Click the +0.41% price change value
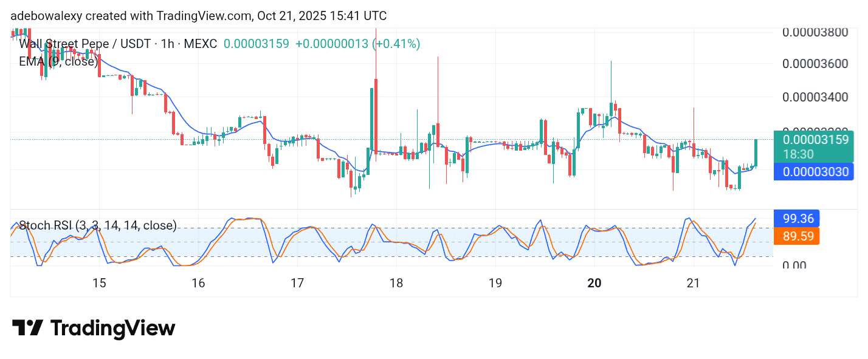This screenshot has height=359, width=868. pos(397,44)
